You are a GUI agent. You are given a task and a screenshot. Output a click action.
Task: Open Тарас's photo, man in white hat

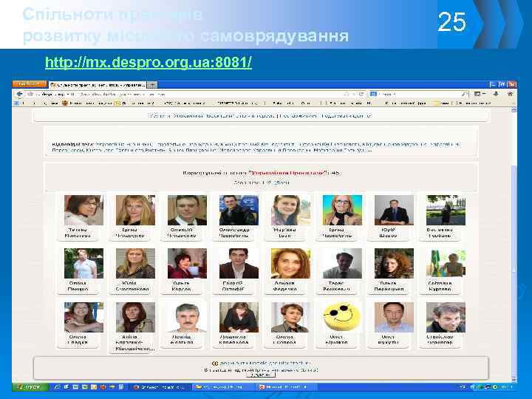[x=342, y=263]
